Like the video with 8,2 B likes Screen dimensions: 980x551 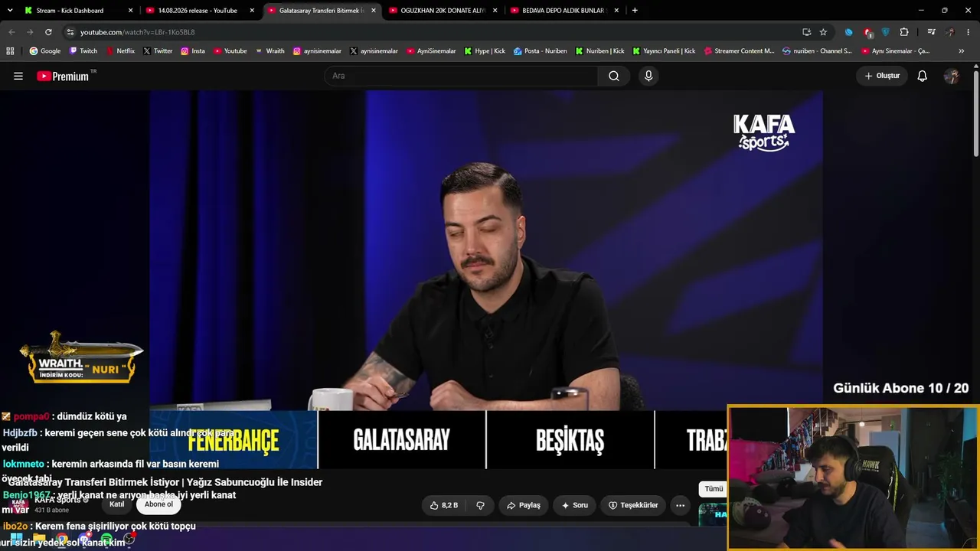(444, 505)
